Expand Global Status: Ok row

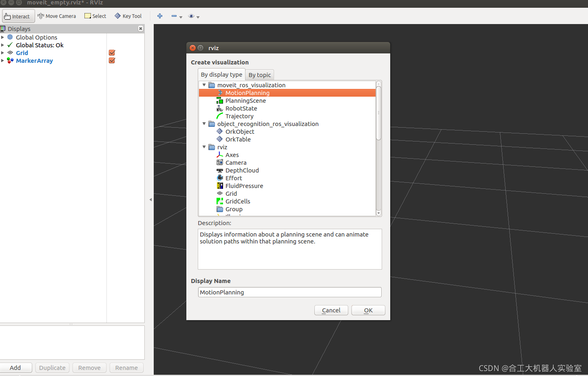pos(2,45)
